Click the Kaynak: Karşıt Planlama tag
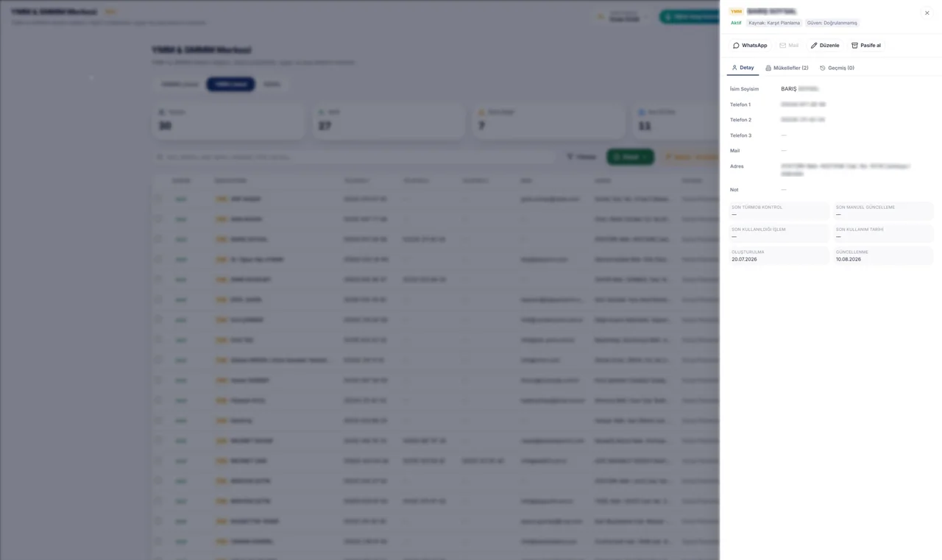The width and height of the screenshot is (942, 560). tap(774, 23)
